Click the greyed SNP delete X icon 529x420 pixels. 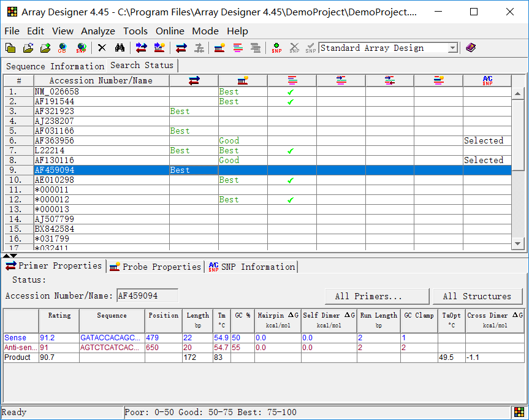(294, 48)
